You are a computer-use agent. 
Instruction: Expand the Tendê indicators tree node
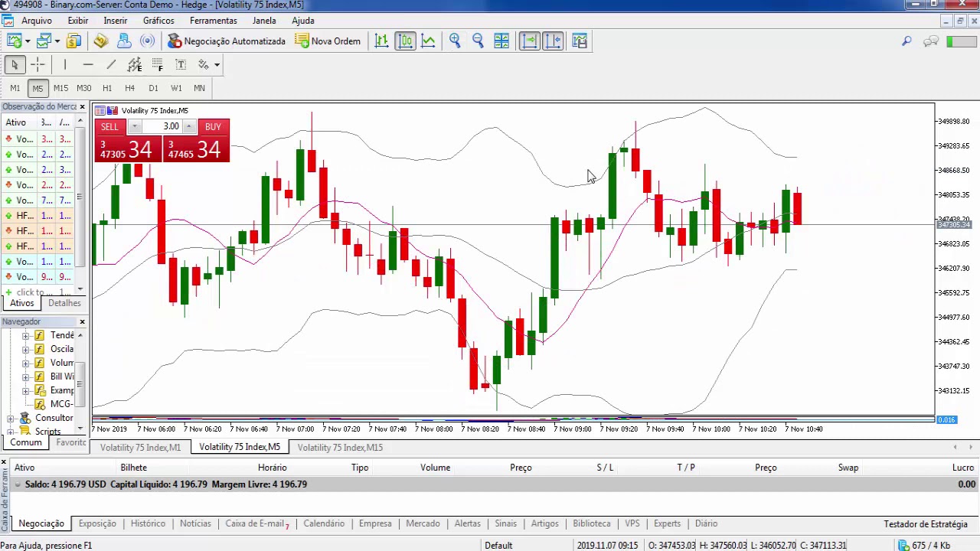pos(26,335)
